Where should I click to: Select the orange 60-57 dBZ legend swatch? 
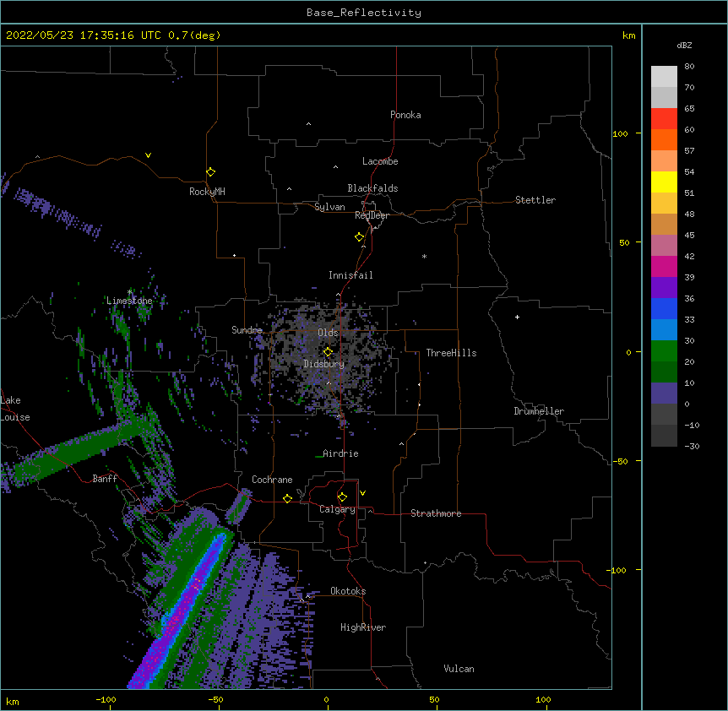664,139
